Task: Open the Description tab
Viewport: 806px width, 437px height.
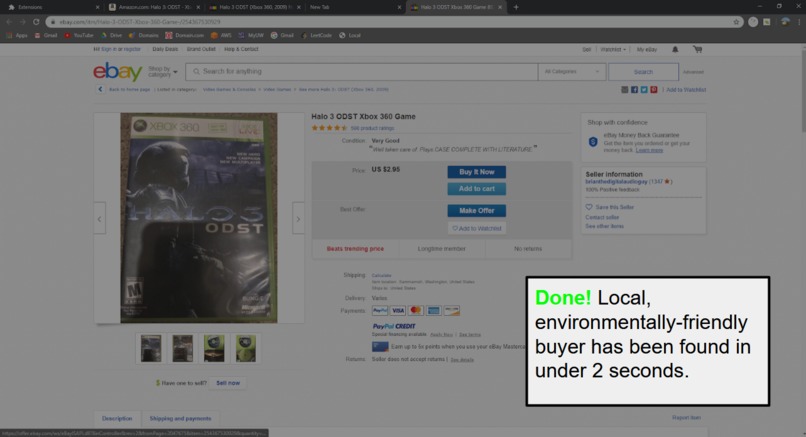Action: click(117, 418)
